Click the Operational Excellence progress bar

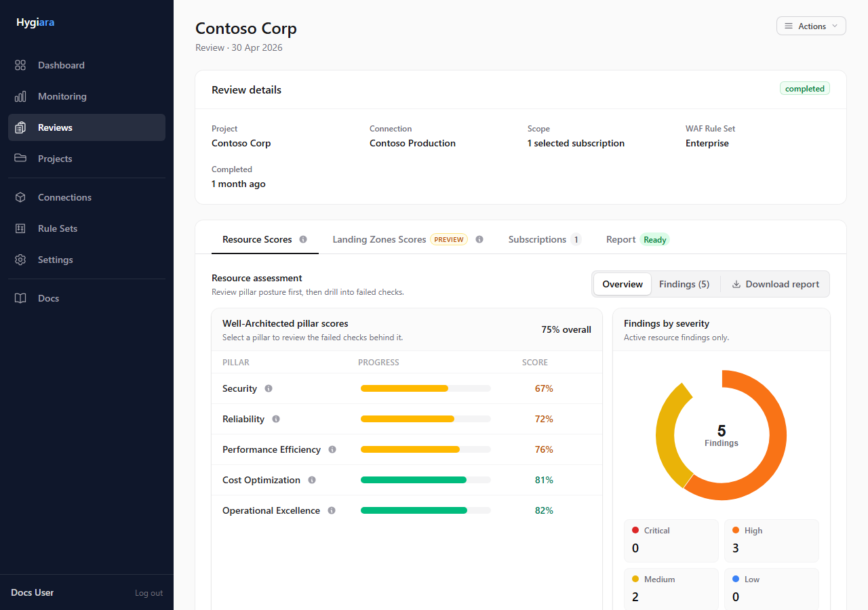click(x=426, y=510)
